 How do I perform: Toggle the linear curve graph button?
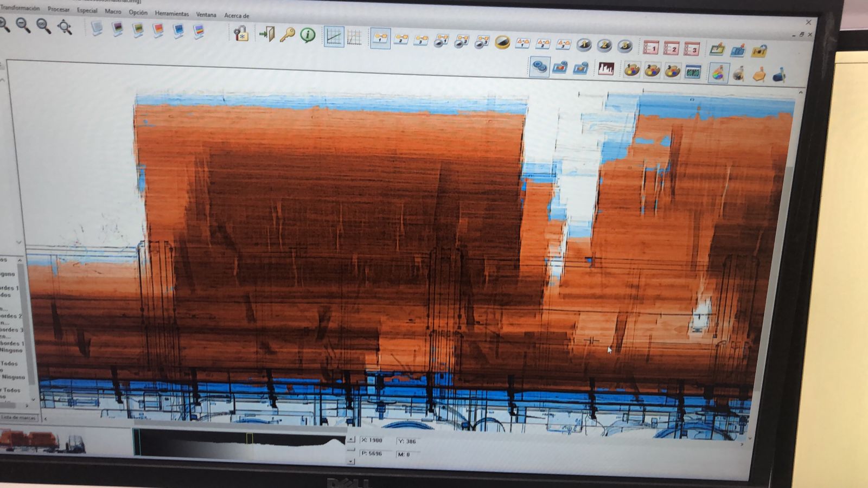coord(334,37)
